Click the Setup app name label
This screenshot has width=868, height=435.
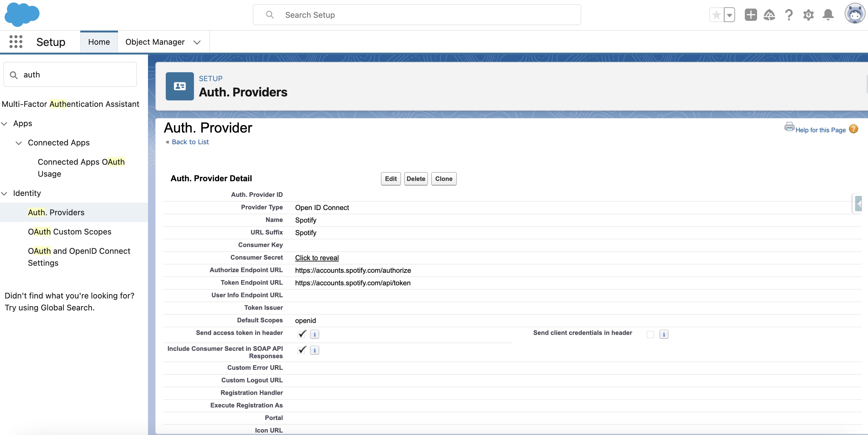click(x=51, y=42)
